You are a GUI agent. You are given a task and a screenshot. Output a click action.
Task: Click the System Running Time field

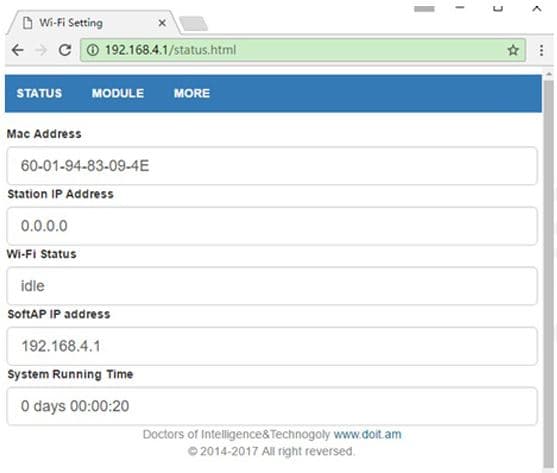pyautogui.click(x=272, y=406)
